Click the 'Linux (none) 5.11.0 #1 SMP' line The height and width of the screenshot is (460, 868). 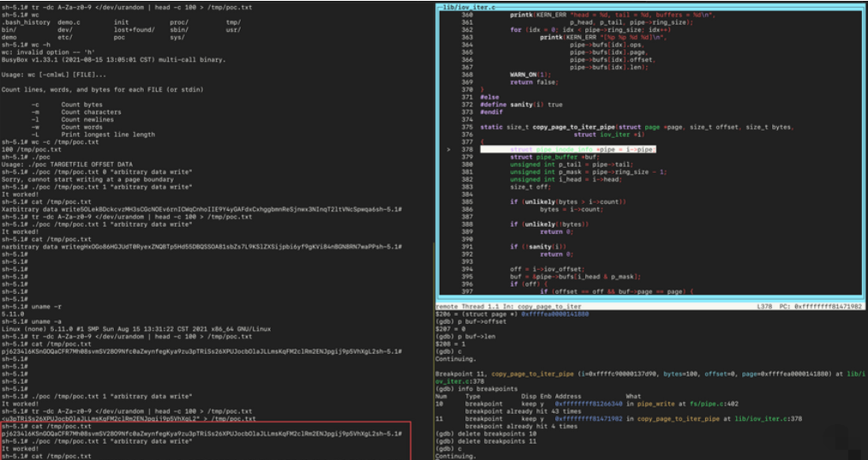click(136, 329)
